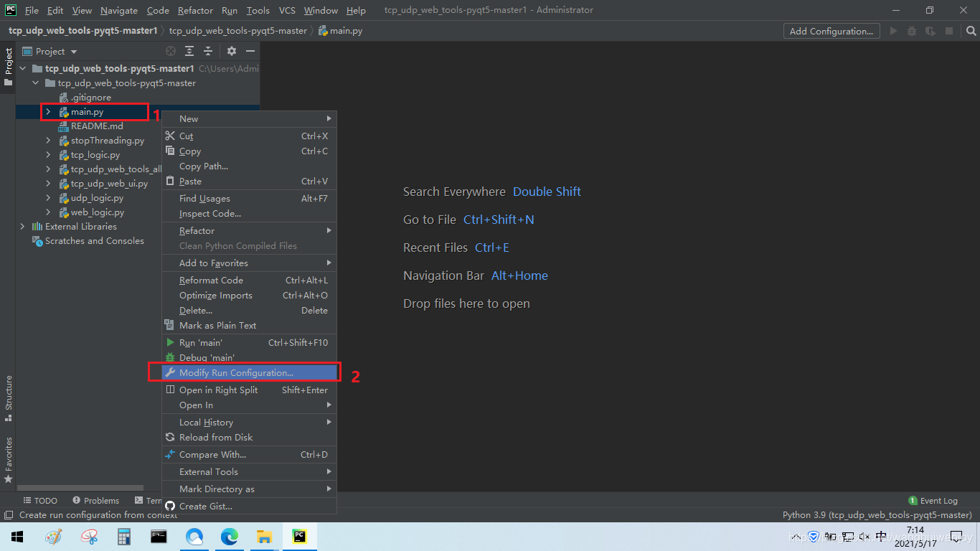
Task: Open Microsoft Edge from the taskbar
Action: (230, 536)
